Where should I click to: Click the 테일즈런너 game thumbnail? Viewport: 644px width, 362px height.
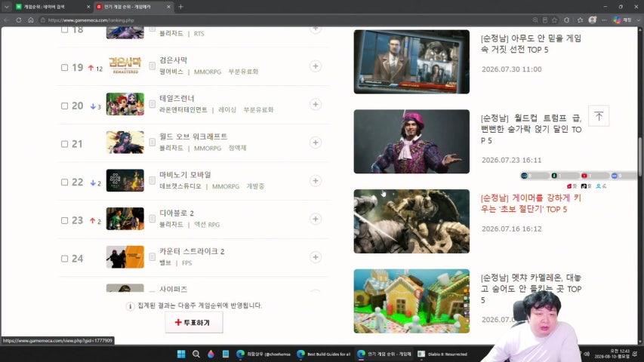(x=125, y=104)
